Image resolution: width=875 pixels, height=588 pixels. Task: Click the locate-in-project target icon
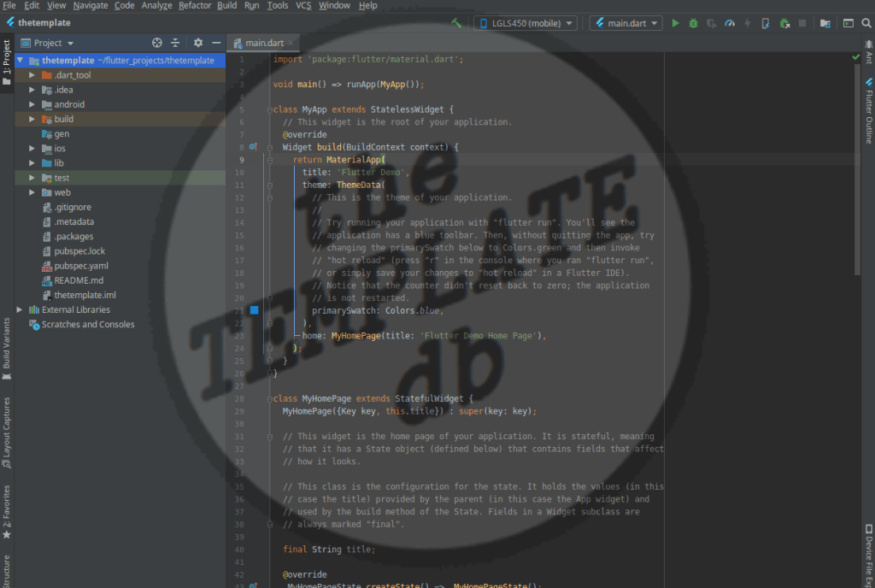click(x=156, y=43)
